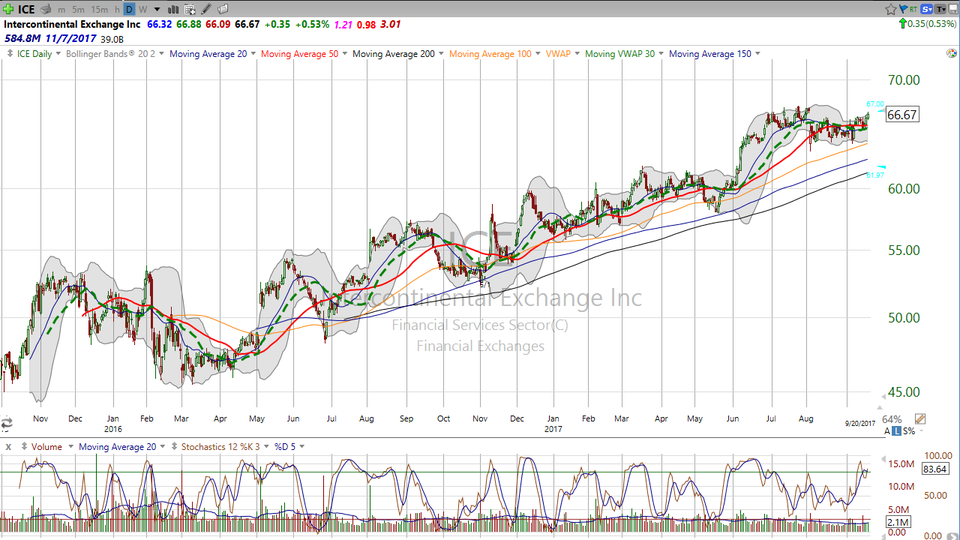This screenshot has width=960, height=540.
Task: Open the Moving Average 20 dropdown
Action: pyautogui.click(x=253, y=54)
